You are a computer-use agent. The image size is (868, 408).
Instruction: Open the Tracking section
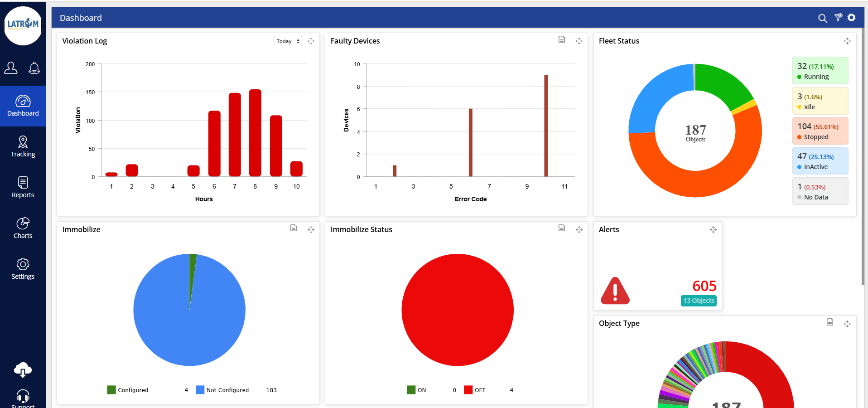23,147
